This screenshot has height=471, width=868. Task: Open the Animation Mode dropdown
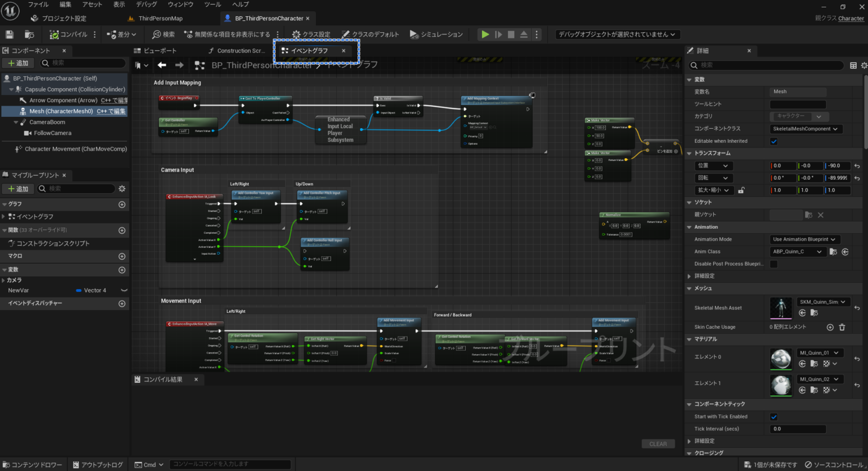[x=805, y=239]
